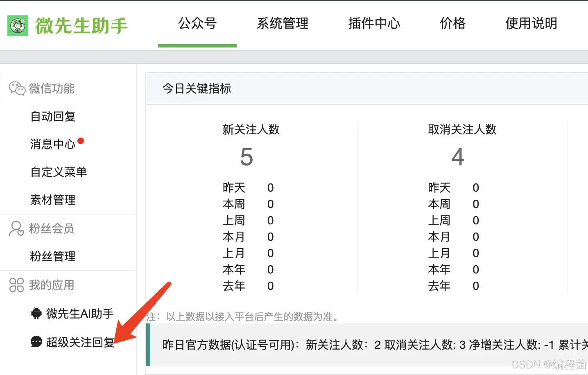Switch to the 公众号 tab
Screen dimensions: 588x375
197,23
